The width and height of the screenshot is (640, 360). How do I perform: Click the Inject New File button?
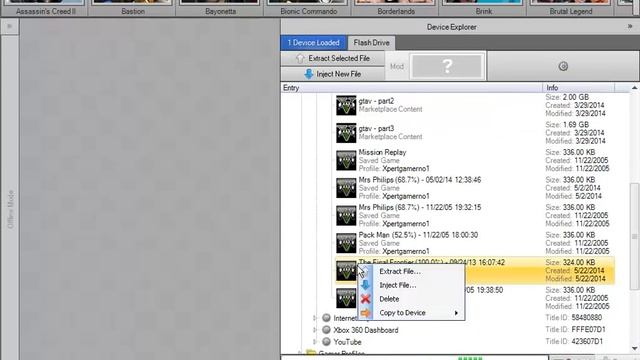coord(333,74)
